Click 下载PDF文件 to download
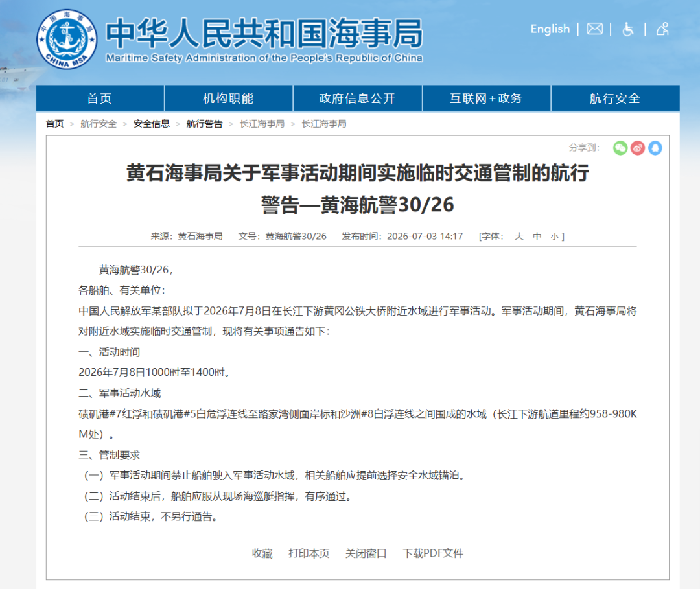Image resolution: width=700 pixels, height=589 pixels. pyautogui.click(x=433, y=553)
